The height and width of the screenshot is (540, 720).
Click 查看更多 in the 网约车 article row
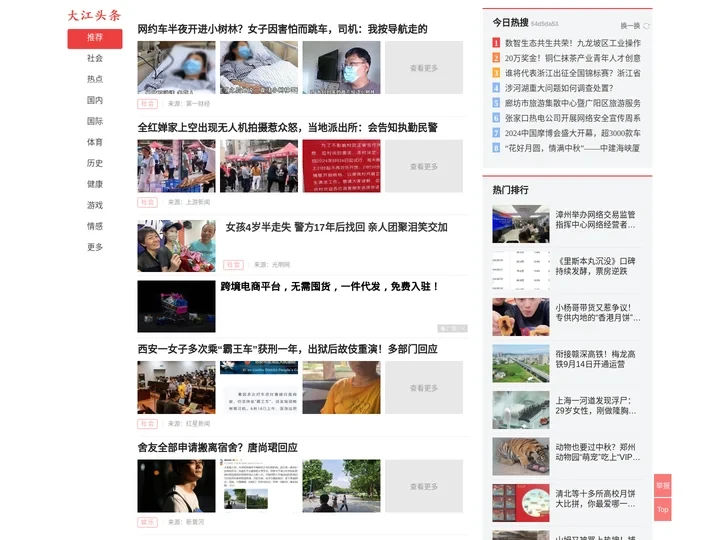424,68
